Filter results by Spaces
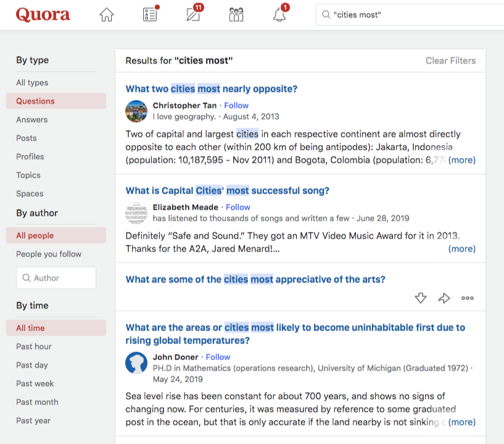Image resolution: width=504 pixels, height=444 pixels. tap(30, 194)
